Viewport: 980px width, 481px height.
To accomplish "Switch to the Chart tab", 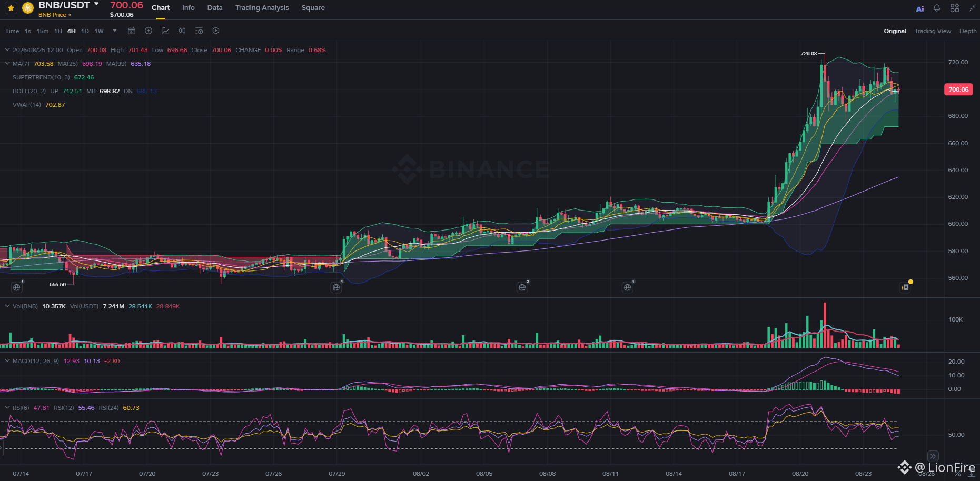I will (x=161, y=8).
